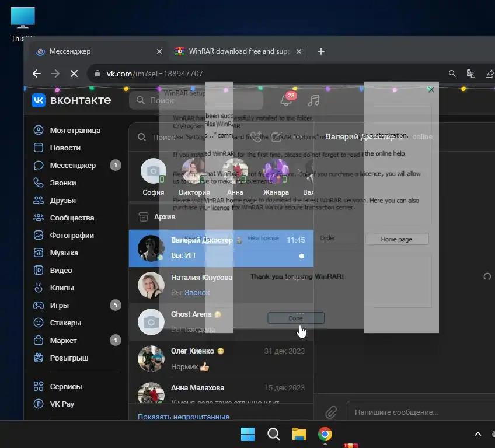This screenshot has width=495, height=448.
Task: Open Сервисы section
Action: [x=57, y=387]
